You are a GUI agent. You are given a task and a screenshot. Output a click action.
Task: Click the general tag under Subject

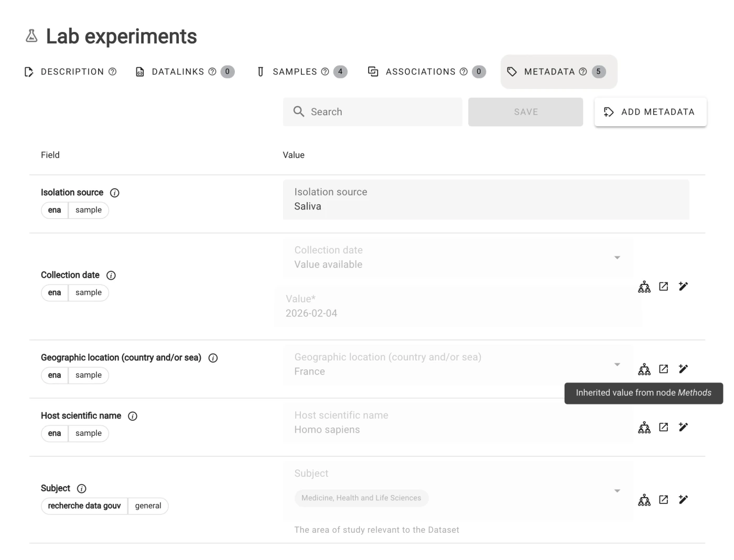(148, 506)
